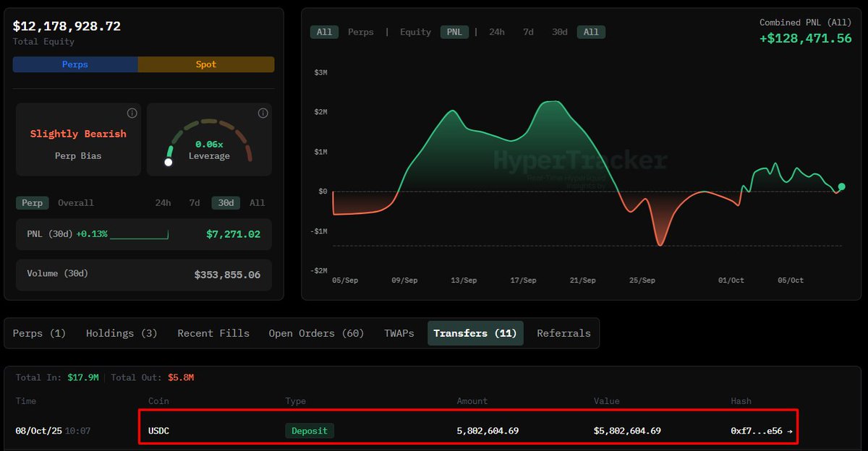This screenshot has width=868, height=451.
Task: Switch equity bar to Perps
Action: (75, 64)
